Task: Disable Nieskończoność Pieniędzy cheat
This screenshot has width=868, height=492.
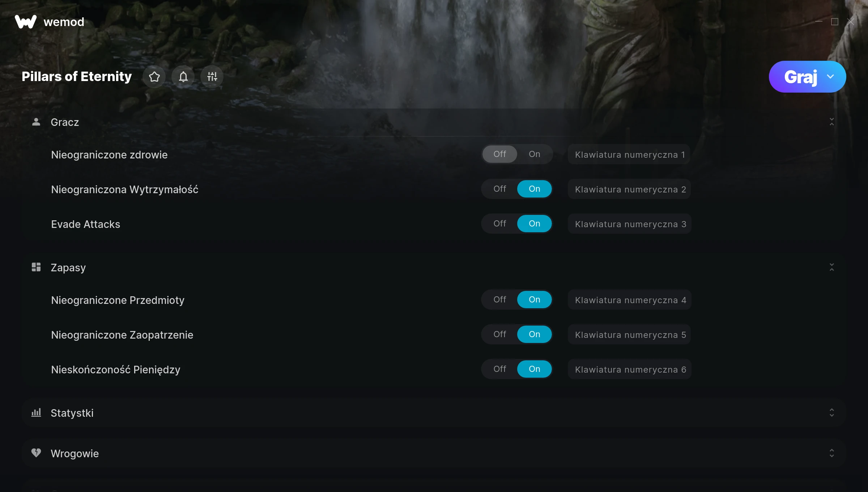Action: click(x=500, y=369)
